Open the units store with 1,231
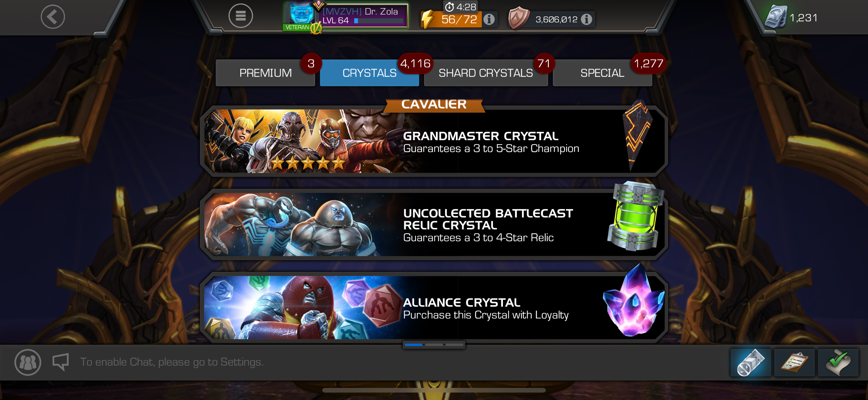868x400 pixels. point(792,17)
